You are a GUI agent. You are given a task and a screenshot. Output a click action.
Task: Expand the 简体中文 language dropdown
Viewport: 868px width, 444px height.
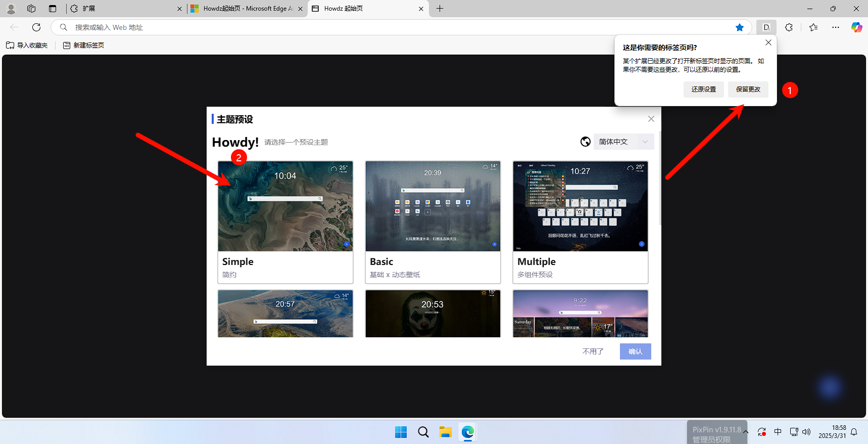623,142
